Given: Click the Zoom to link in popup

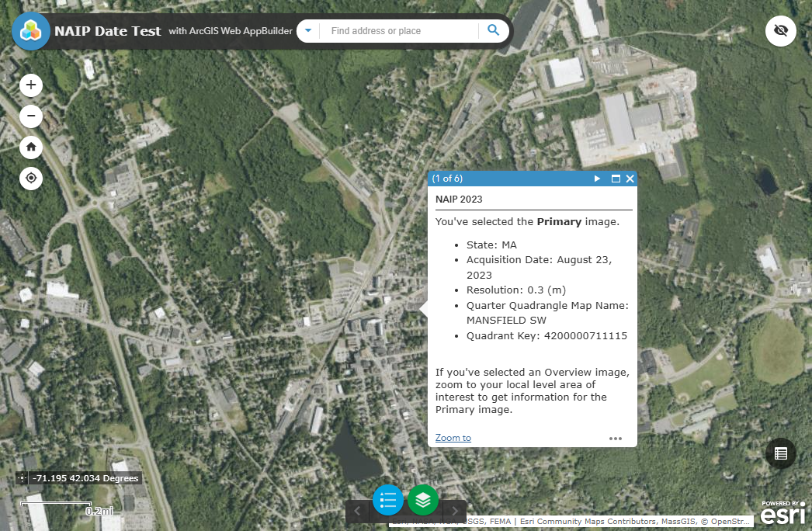Looking at the screenshot, I should 453,437.
